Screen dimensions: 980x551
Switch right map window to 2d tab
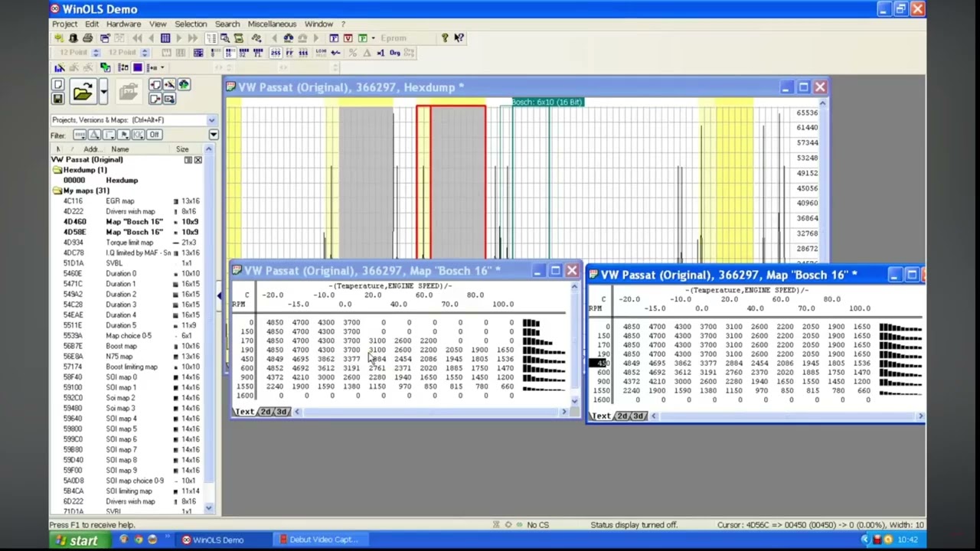pos(622,416)
